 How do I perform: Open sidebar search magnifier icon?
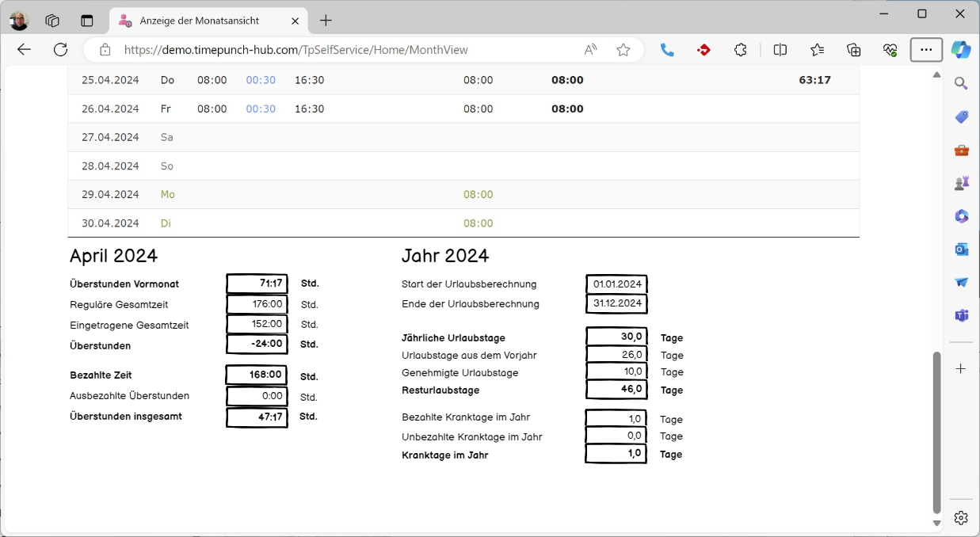[x=961, y=83]
